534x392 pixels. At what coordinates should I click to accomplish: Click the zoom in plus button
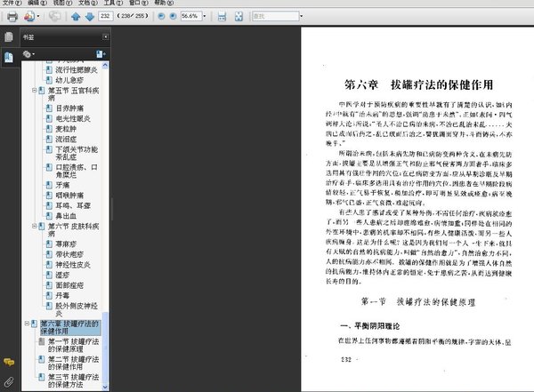point(174,16)
